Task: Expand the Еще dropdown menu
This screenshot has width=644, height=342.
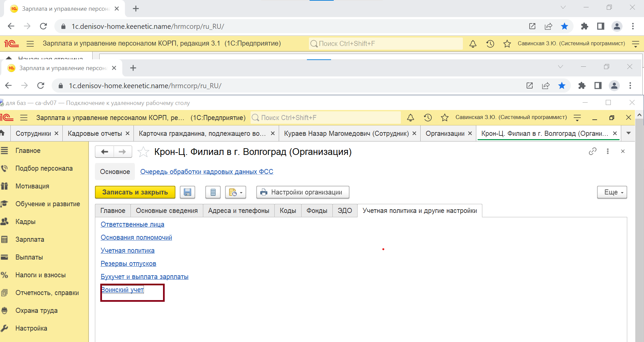Action: tap(612, 192)
